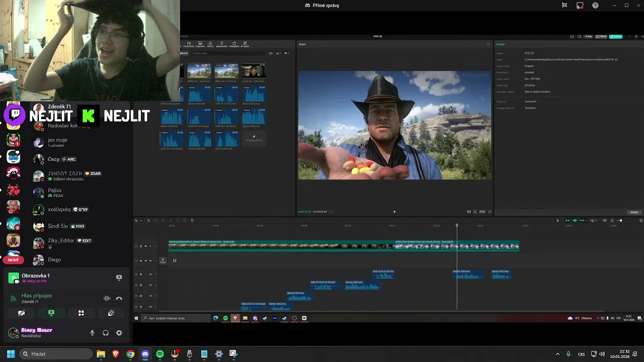Show hidden tray icons chevron
The width and height of the screenshot is (644, 362).
click(557, 354)
